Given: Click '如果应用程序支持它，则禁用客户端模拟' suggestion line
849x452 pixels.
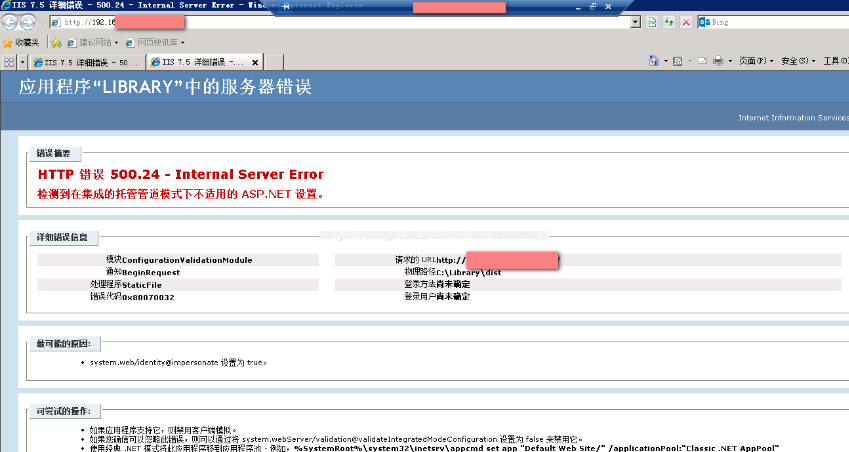Looking at the screenshot, I should (163, 430).
